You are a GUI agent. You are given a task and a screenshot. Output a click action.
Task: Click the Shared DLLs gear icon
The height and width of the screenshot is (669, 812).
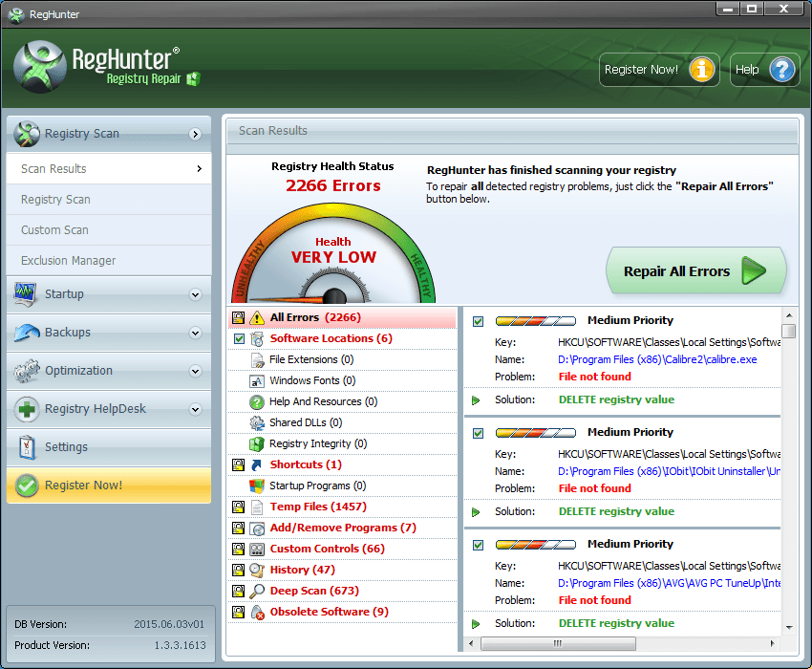click(x=257, y=422)
